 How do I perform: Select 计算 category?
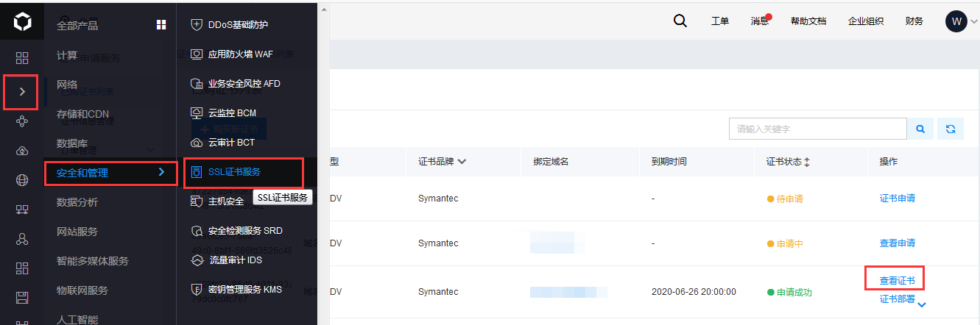click(67, 55)
